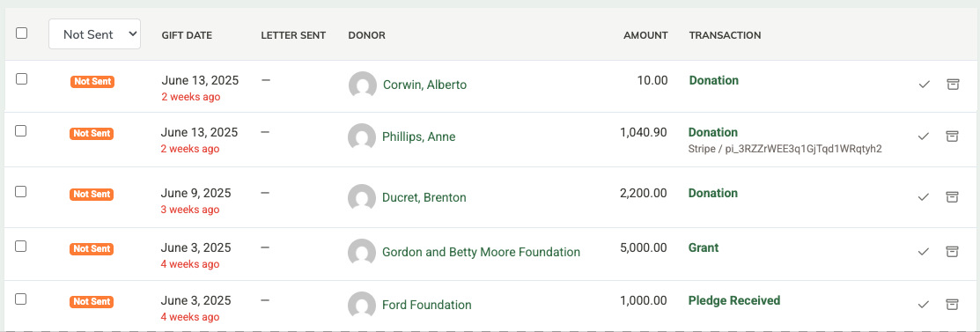Sort by Amount column header
The image size is (980, 332).
[x=645, y=35]
